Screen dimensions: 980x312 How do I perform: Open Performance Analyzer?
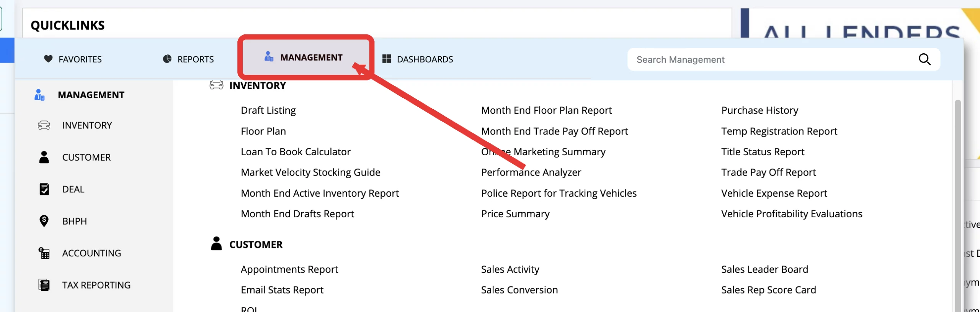pos(531,172)
